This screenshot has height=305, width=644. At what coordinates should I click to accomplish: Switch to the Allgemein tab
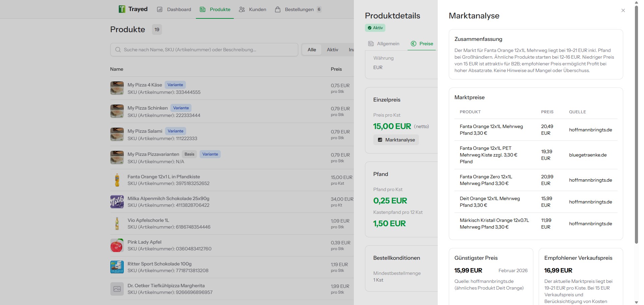[384, 44]
